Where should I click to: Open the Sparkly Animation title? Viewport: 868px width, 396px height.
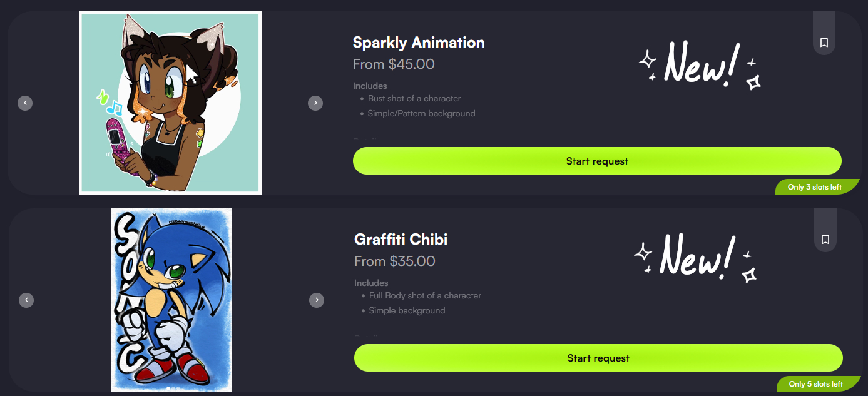click(x=419, y=43)
